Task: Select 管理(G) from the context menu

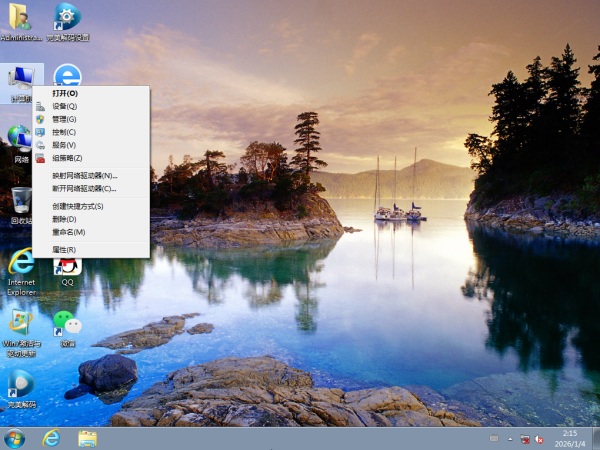Action: coord(64,119)
